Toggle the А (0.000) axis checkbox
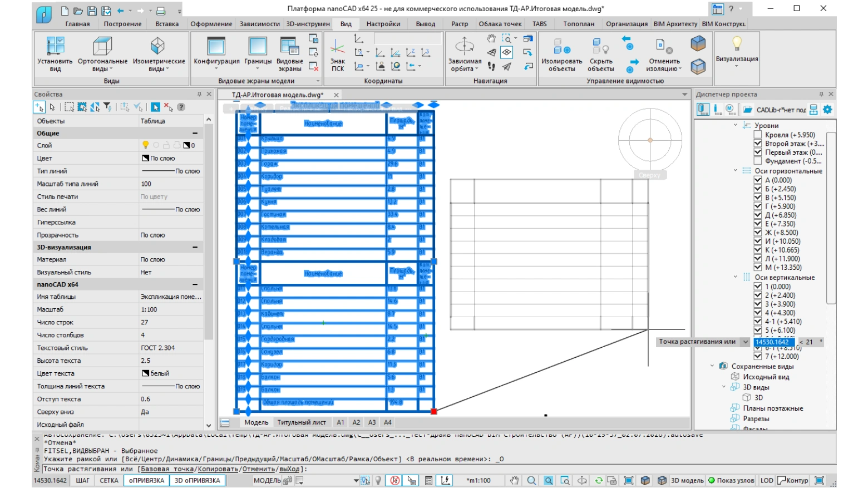Image resolution: width=868 pixels, height=488 pixels. click(757, 180)
